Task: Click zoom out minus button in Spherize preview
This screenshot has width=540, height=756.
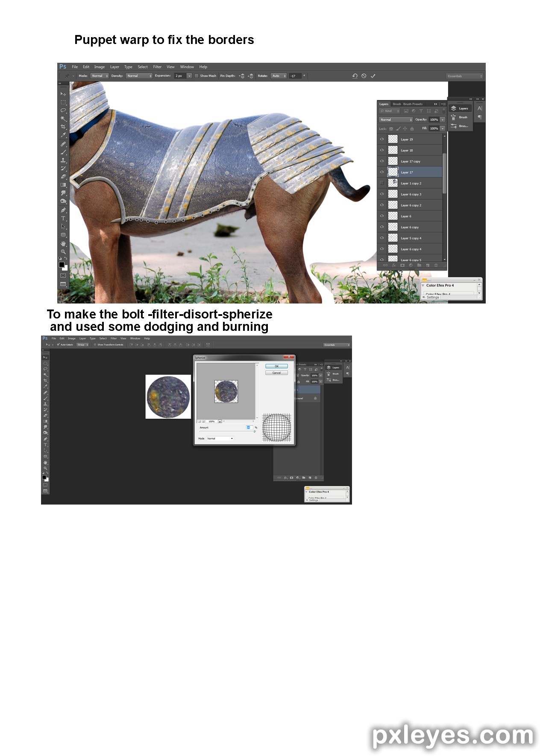Action: [199, 421]
